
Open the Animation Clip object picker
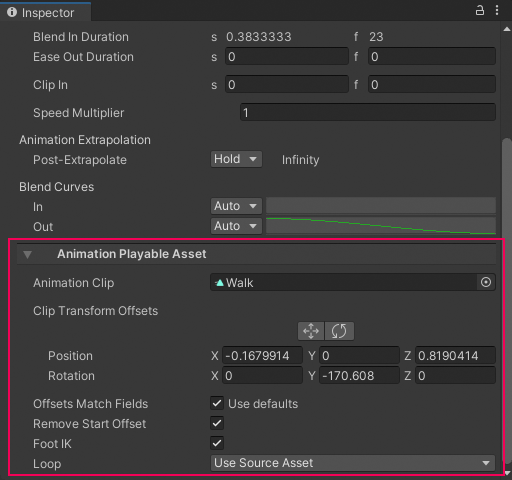pyautogui.click(x=486, y=282)
